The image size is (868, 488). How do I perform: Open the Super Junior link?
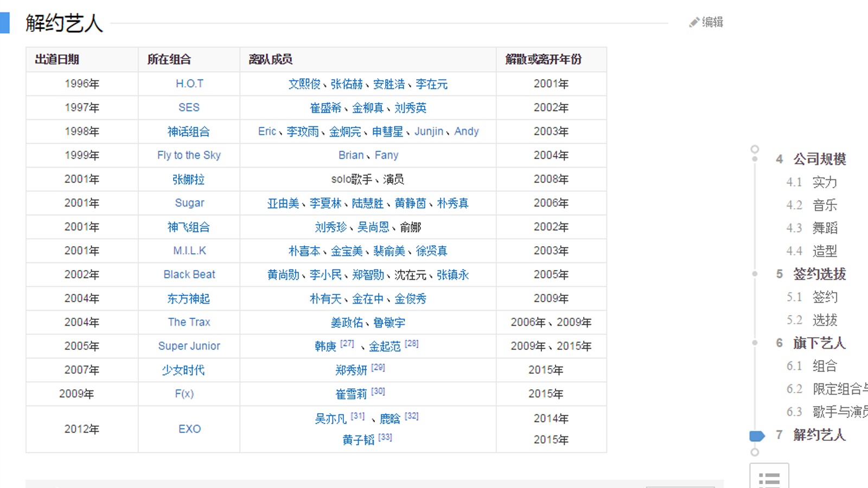pyautogui.click(x=189, y=346)
